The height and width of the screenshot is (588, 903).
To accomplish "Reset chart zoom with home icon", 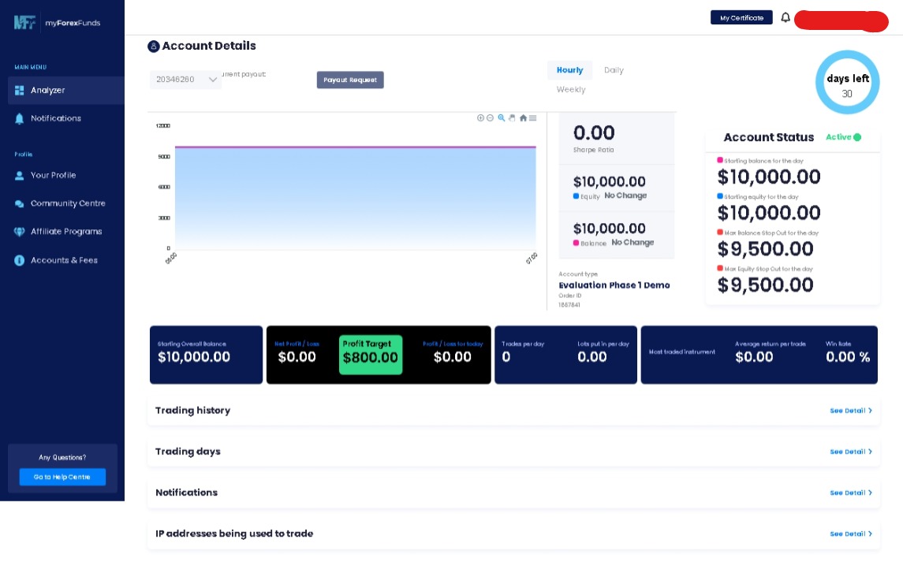I will 523,118.
